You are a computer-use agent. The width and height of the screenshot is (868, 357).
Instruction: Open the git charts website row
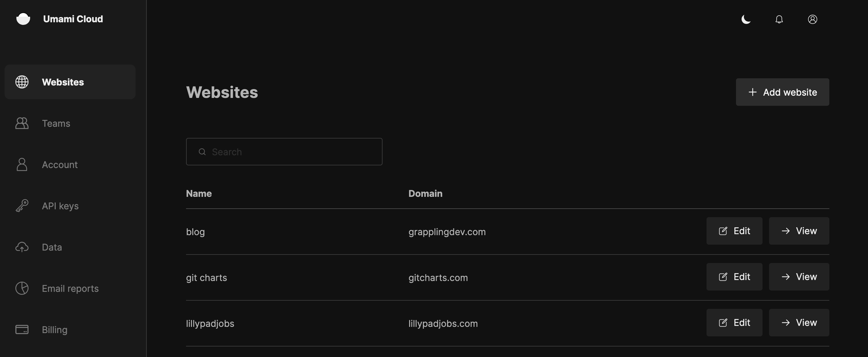click(x=207, y=277)
